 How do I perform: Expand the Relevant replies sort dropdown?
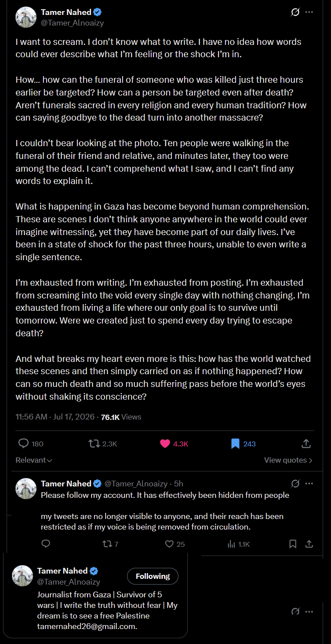tap(34, 460)
